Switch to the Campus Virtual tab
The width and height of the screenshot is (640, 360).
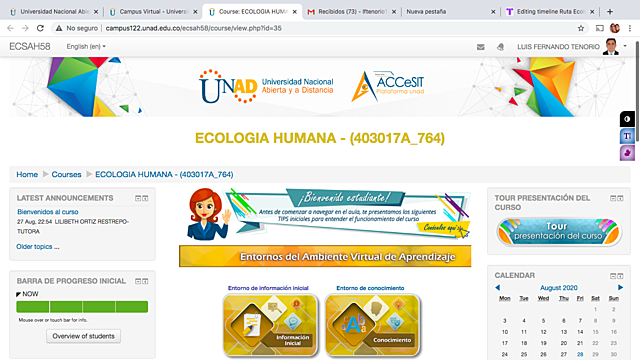pyautogui.click(x=153, y=11)
